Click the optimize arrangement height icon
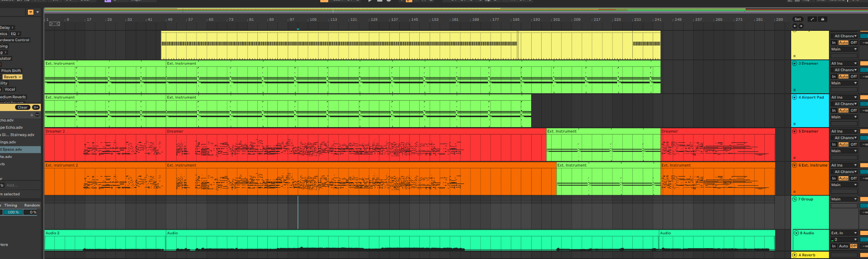868x259 pixels. pyautogui.click(x=812, y=19)
